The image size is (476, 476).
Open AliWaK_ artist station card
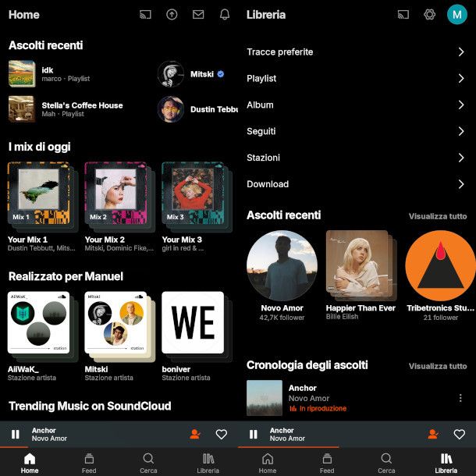(x=39, y=323)
